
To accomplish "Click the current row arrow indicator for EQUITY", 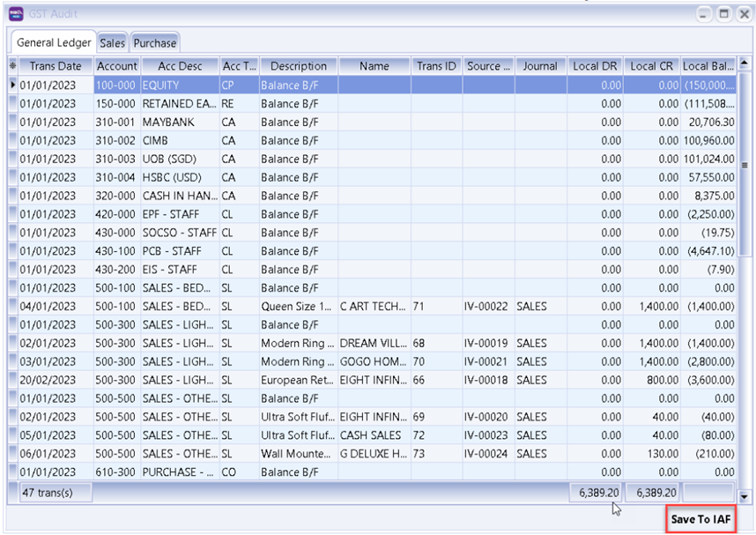I will (x=12, y=85).
